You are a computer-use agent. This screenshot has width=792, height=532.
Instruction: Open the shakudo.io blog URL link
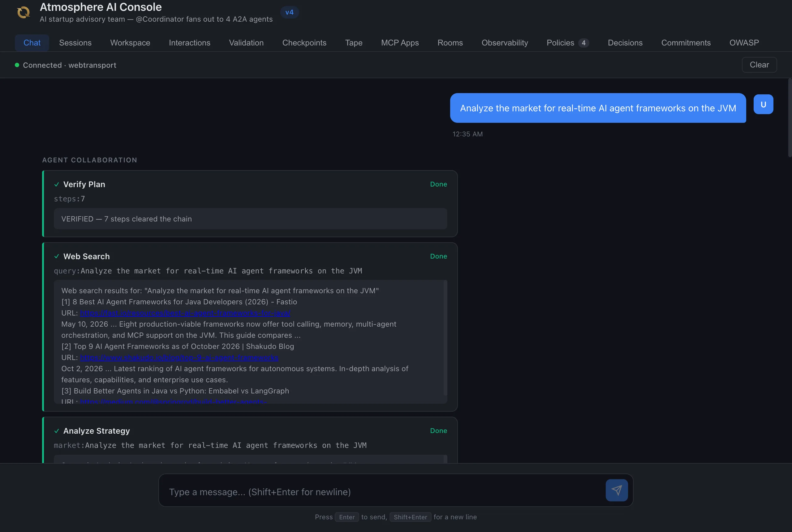point(179,358)
